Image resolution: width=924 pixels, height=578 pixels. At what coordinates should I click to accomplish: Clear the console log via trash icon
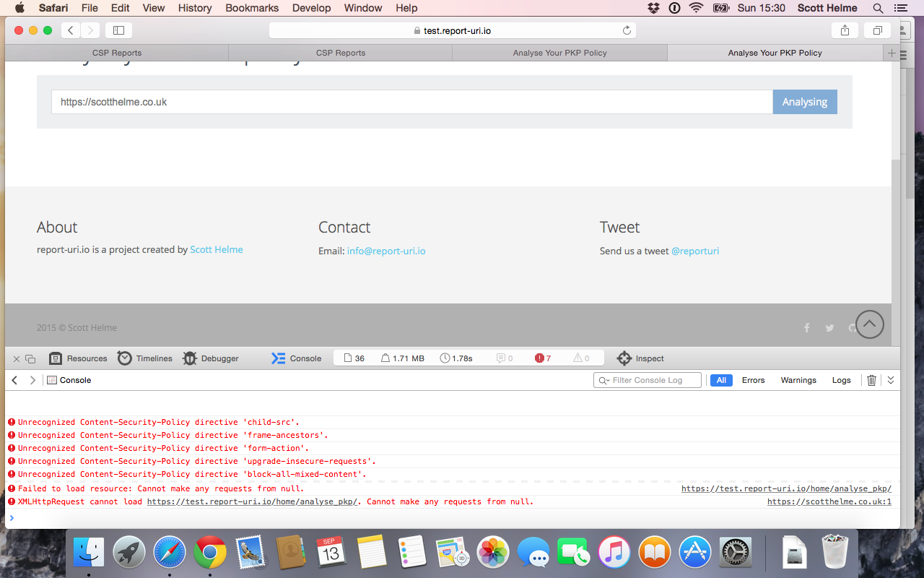[871, 379]
